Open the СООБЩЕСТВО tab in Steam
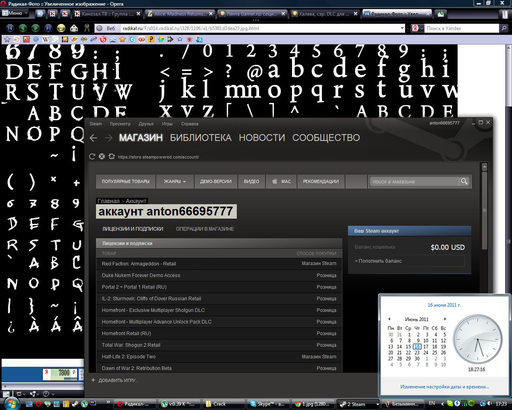This screenshot has width=512, height=410. (x=326, y=138)
